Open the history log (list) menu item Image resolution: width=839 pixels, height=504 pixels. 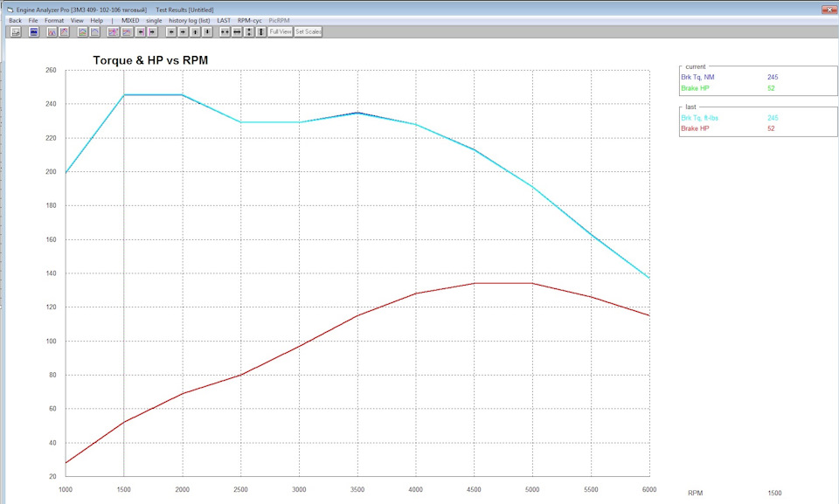[x=190, y=20]
